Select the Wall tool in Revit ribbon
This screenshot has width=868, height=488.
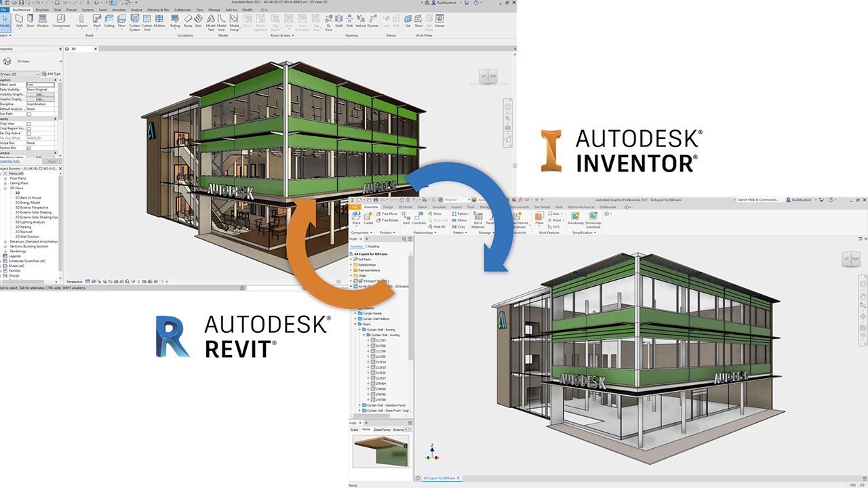tap(18, 19)
